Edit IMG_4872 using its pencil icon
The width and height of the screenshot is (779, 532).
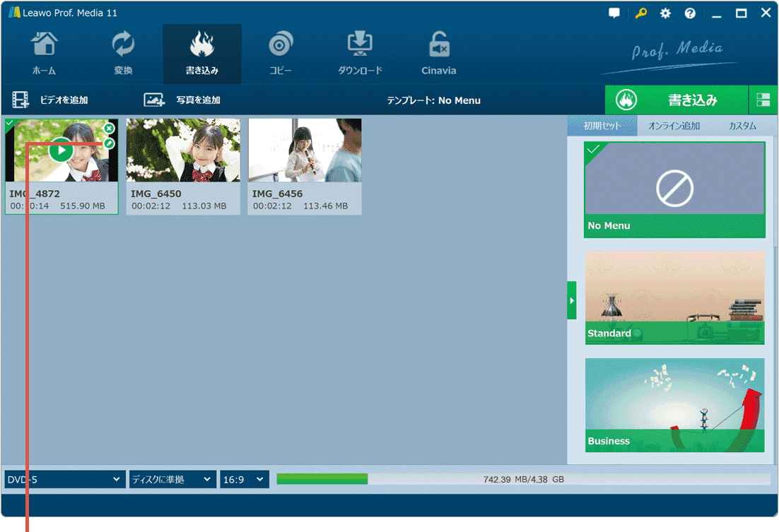(109, 144)
